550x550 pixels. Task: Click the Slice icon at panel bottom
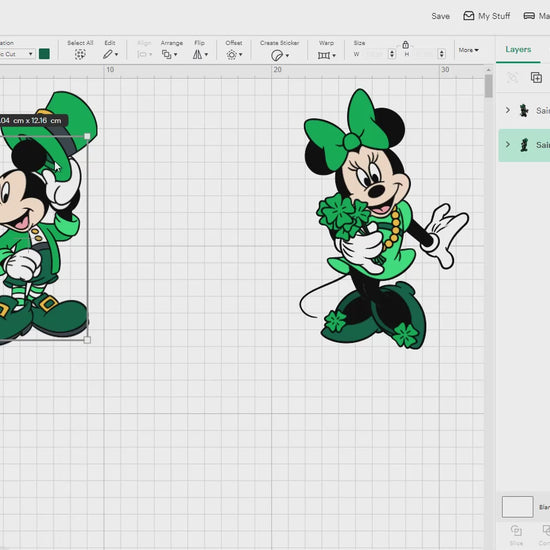[x=516, y=530]
